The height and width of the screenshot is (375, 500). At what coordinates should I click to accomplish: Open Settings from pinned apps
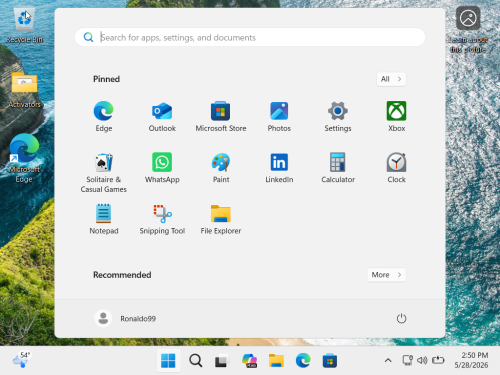coord(338,116)
